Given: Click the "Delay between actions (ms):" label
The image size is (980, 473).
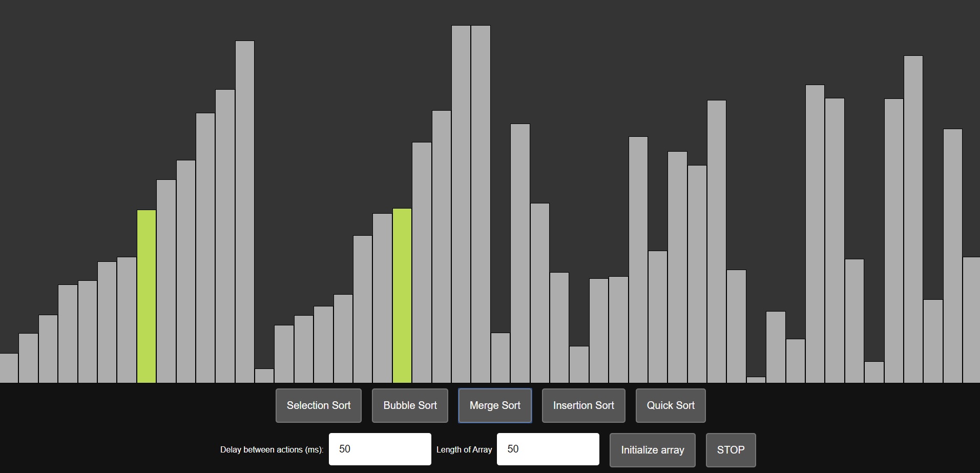Looking at the screenshot, I should pos(272,449).
